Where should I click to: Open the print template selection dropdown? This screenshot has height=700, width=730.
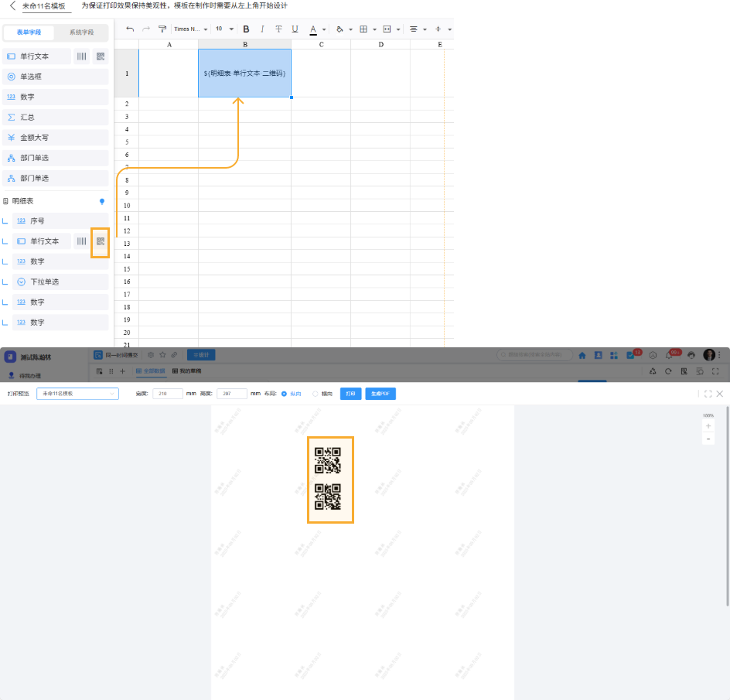tap(77, 394)
